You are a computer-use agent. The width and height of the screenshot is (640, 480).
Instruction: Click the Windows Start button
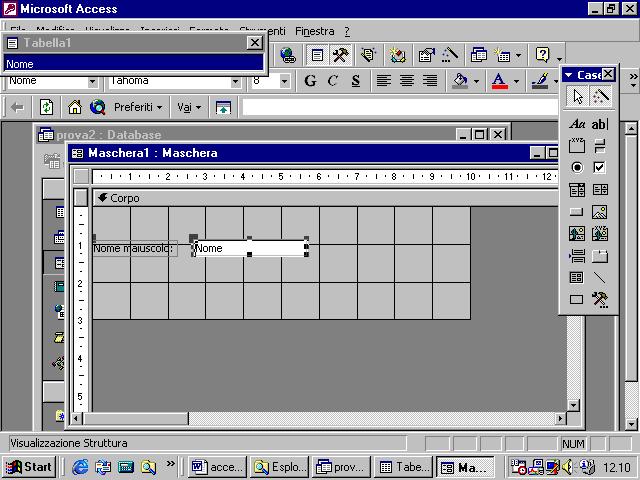click(x=29, y=467)
